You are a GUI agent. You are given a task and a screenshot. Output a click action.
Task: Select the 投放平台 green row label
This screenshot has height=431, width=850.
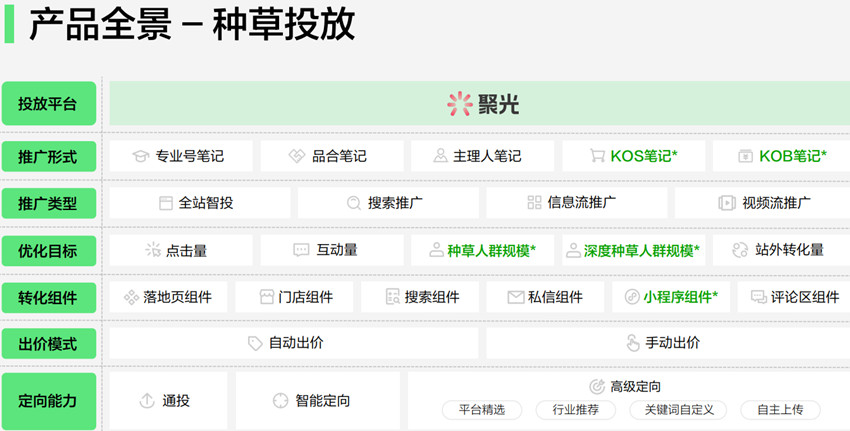click(49, 104)
